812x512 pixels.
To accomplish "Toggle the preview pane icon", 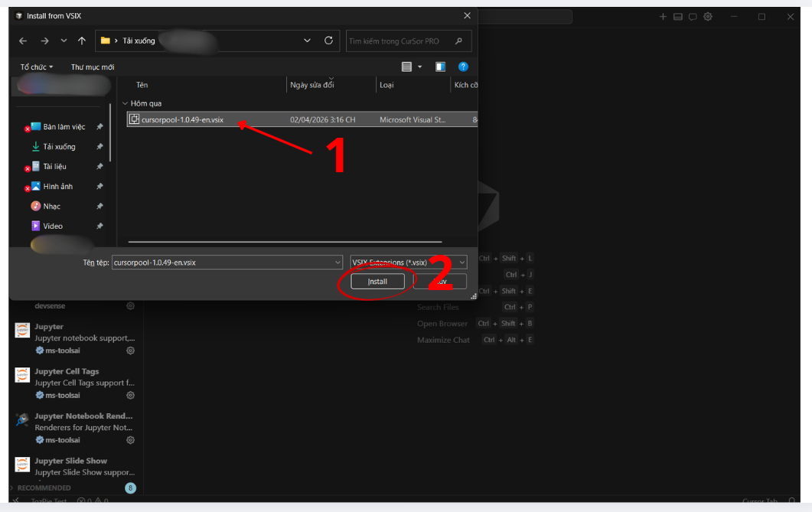I will [440, 67].
